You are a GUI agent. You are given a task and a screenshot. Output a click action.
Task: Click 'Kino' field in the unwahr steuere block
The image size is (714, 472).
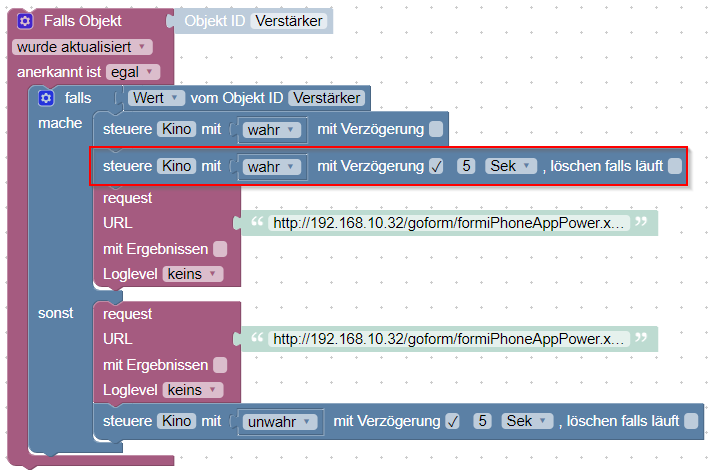tap(177, 421)
